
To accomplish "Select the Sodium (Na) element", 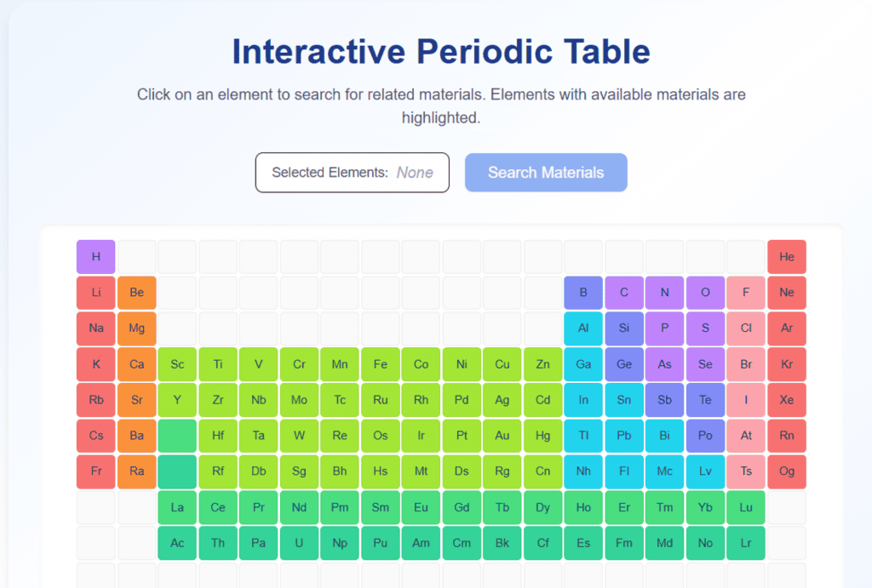I will click(95, 328).
